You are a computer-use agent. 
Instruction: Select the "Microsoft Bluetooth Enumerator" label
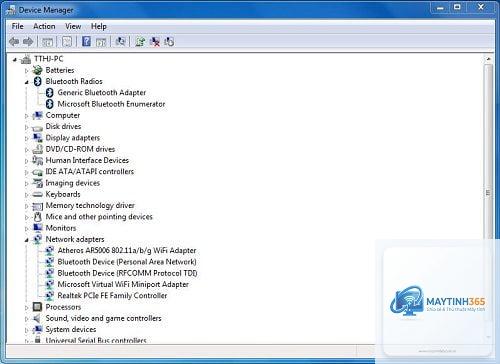[111, 104]
